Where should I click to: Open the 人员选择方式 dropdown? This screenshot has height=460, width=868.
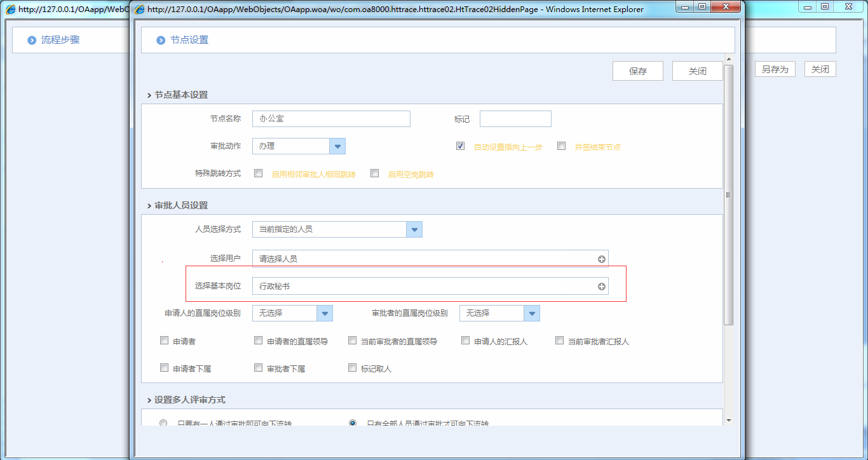click(x=414, y=229)
